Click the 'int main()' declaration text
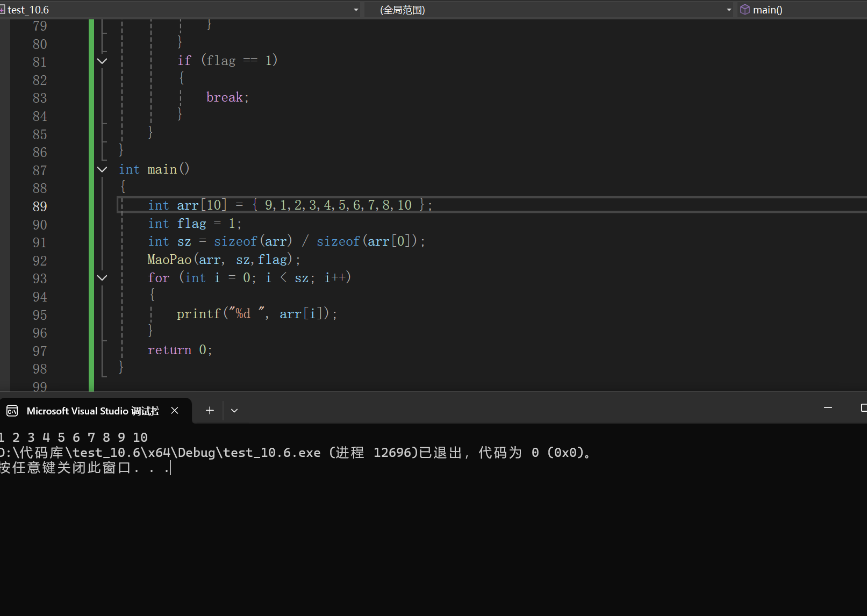Viewport: 867px width, 616px height. (x=154, y=169)
